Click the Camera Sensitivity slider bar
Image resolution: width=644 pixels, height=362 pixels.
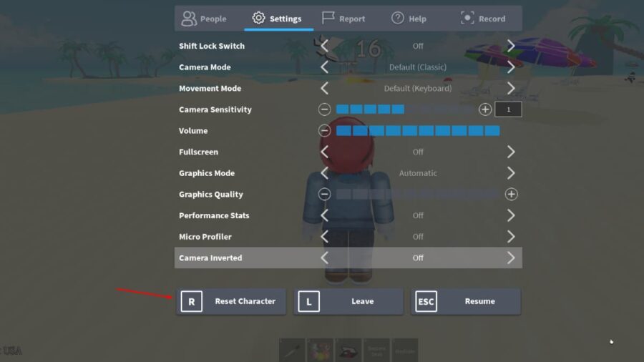pyautogui.click(x=405, y=109)
